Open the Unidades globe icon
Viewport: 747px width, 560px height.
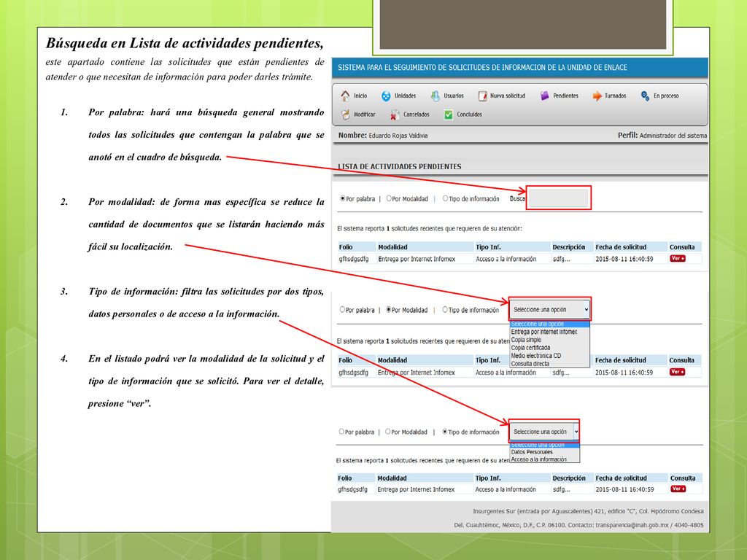point(386,96)
